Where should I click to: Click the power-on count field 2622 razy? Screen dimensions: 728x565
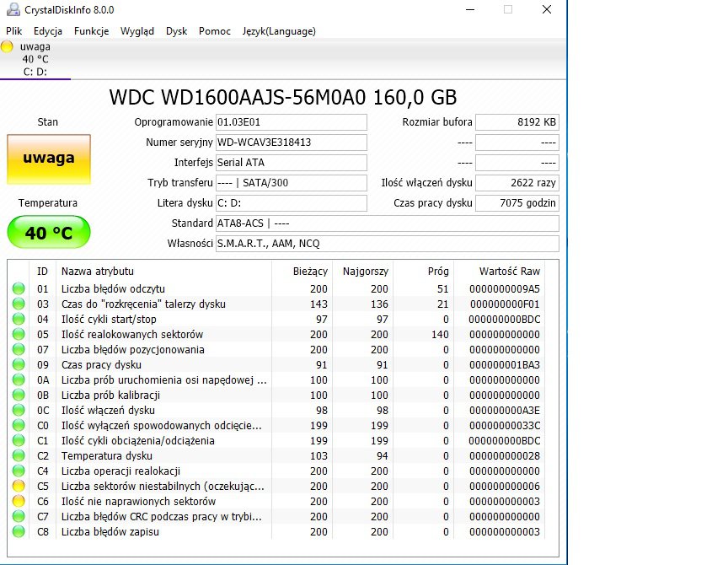coord(517,183)
